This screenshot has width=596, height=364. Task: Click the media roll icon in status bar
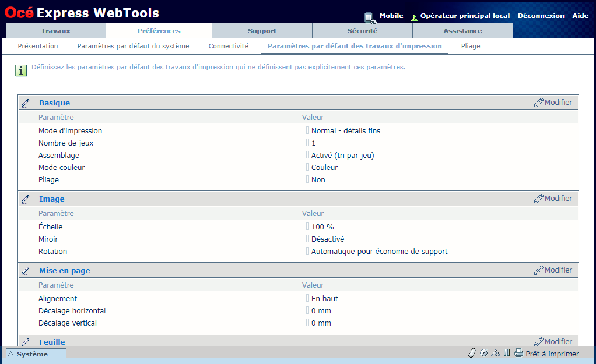pos(484,353)
